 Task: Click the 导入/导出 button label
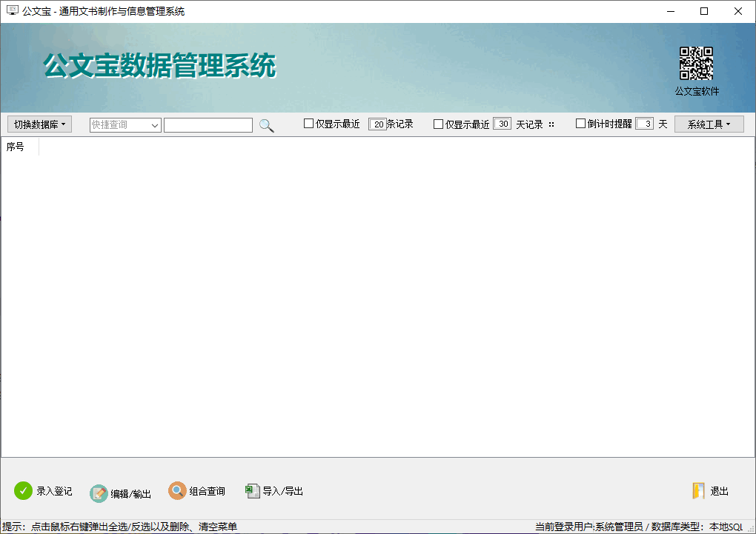[282, 491]
